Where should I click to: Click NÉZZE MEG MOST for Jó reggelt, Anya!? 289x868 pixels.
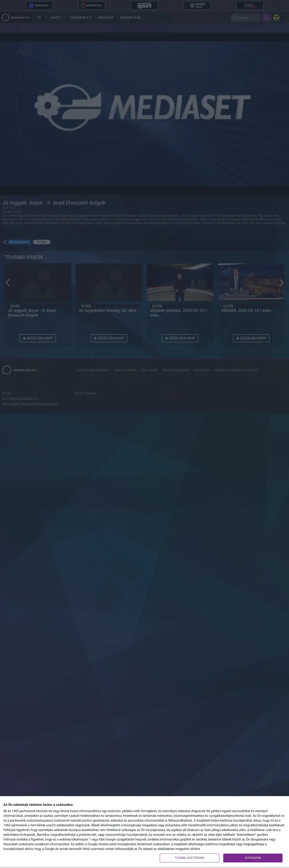(38, 338)
